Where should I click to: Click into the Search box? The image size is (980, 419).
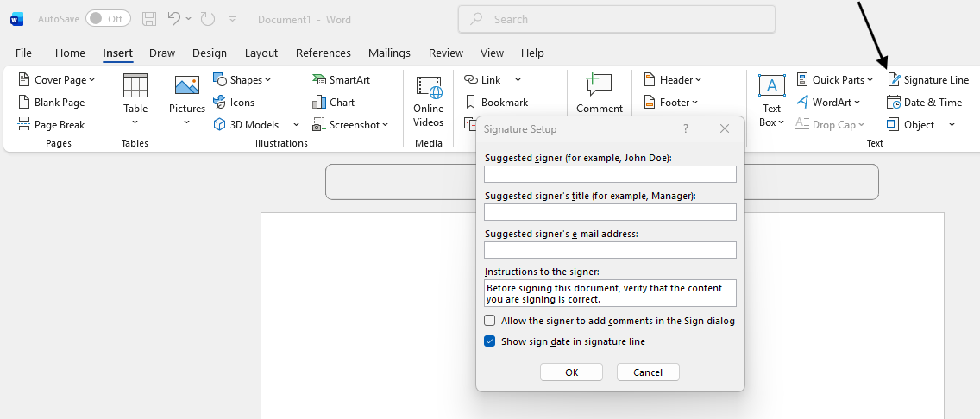click(x=616, y=19)
